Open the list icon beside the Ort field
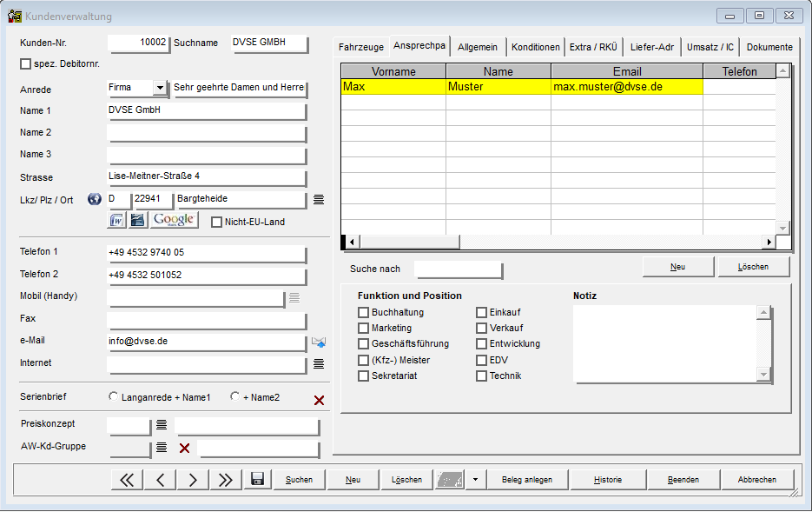812x512 pixels. click(x=319, y=200)
